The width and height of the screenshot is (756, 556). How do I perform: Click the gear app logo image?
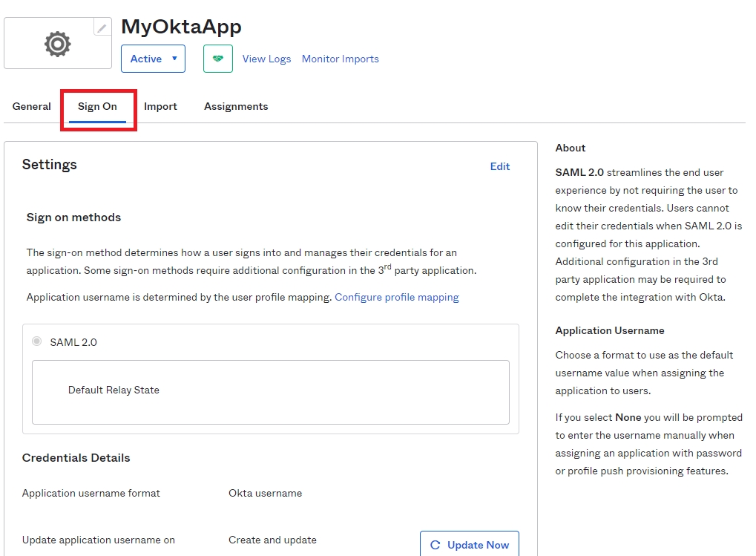coord(57,45)
